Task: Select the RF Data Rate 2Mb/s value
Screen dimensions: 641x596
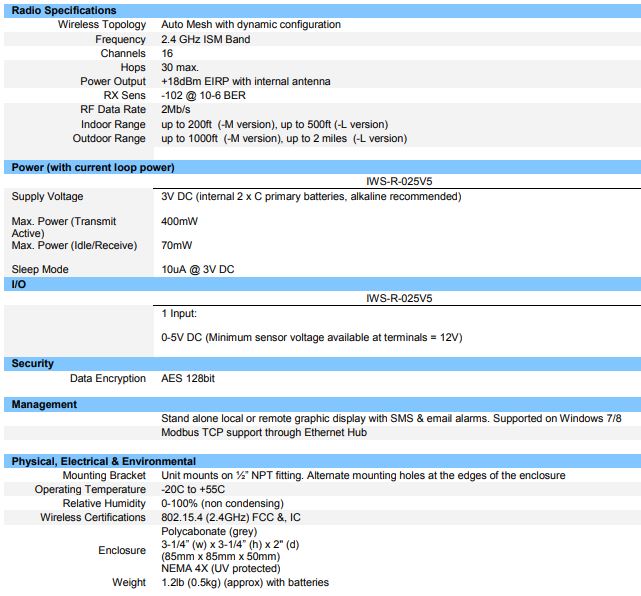Action: click(177, 110)
